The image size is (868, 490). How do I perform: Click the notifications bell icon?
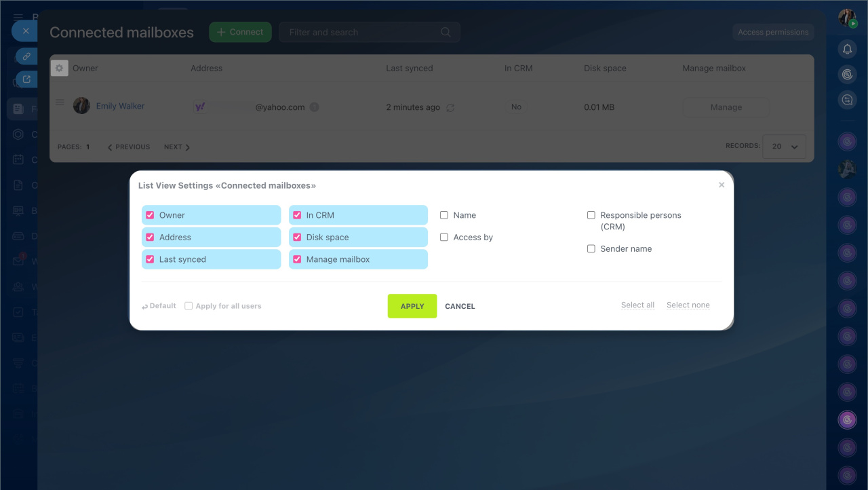click(x=847, y=49)
